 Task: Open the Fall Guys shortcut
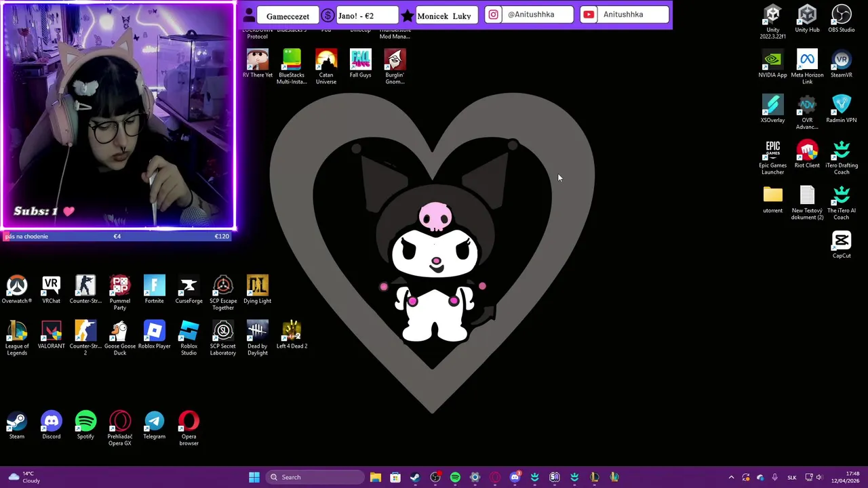tap(360, 64)
